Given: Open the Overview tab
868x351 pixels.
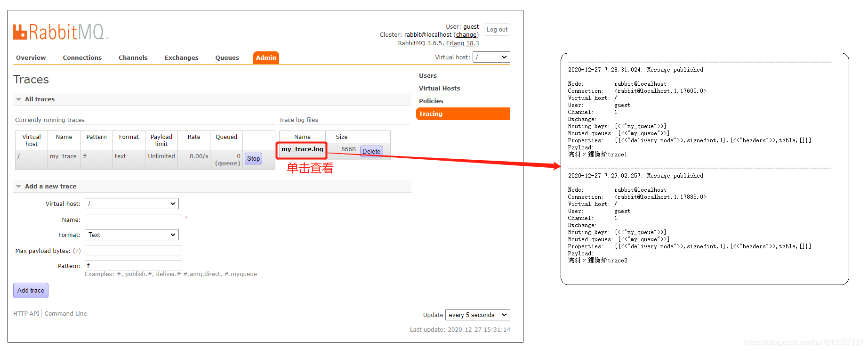Looking at the screenshot, I should (x=31, y=57).
